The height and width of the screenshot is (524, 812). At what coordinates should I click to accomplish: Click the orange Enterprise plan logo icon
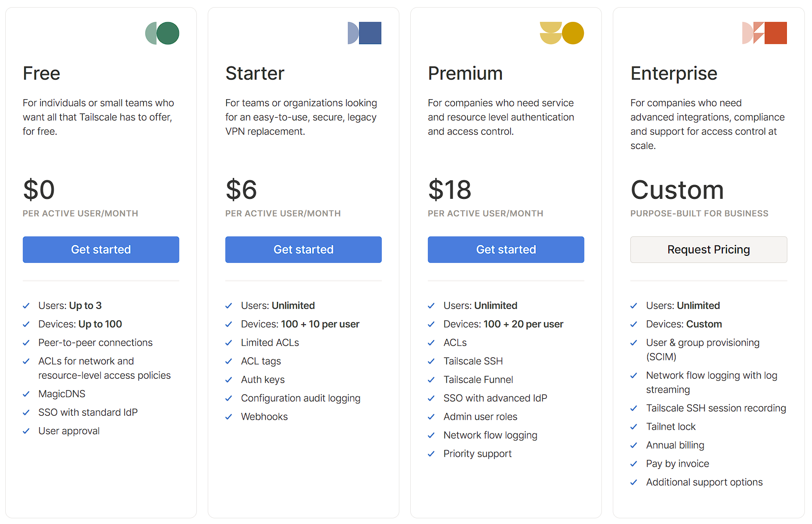point(765,33)
